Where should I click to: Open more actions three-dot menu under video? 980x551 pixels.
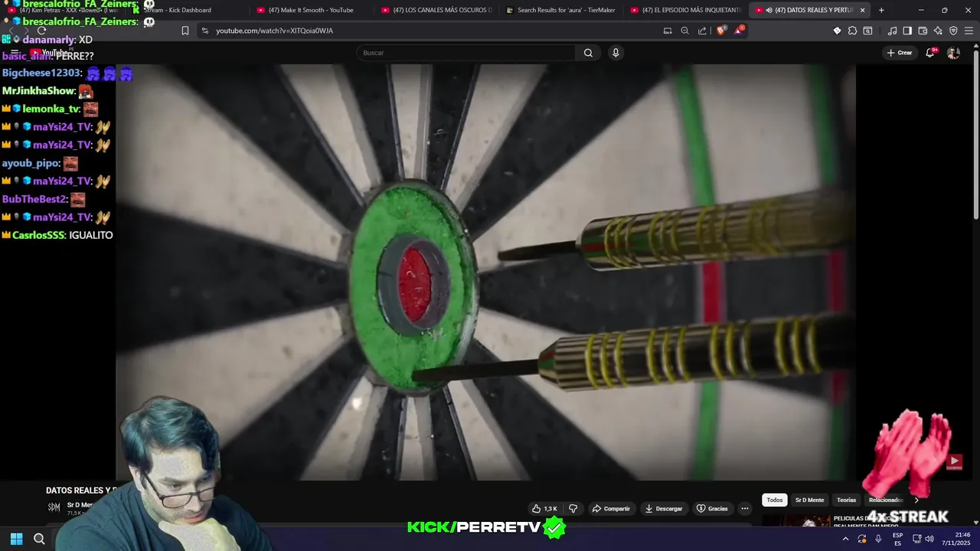744,508
